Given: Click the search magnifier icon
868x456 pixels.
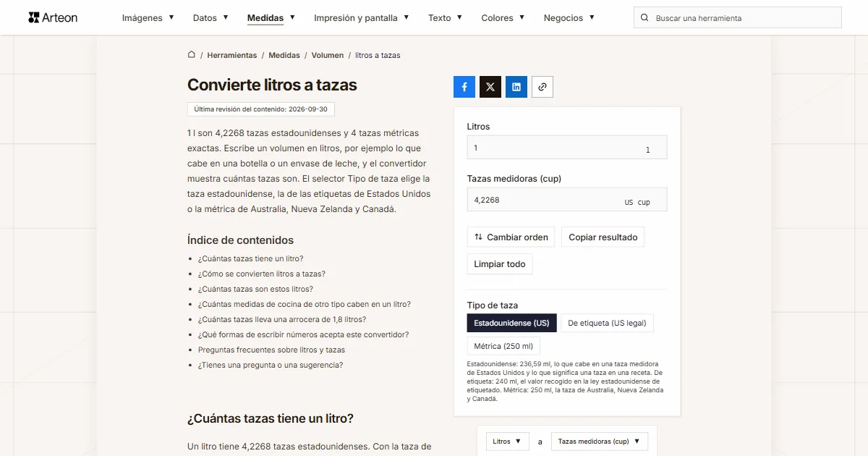Looking at the screenshot, I should click(x=645, y=18).
